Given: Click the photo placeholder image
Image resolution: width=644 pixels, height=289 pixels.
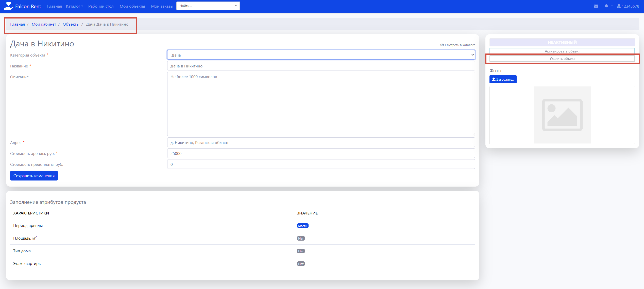Looking at the screenshot, I should [562, 115].
